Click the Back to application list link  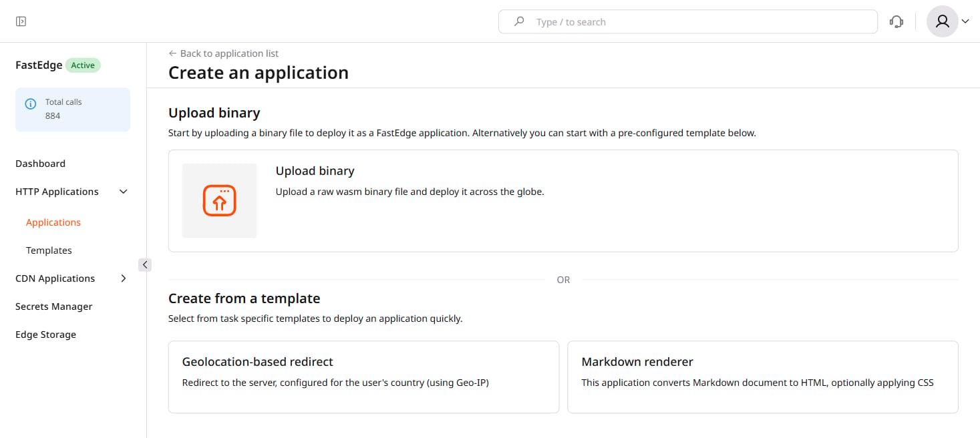pyautogui.click(x=223, y=53)
